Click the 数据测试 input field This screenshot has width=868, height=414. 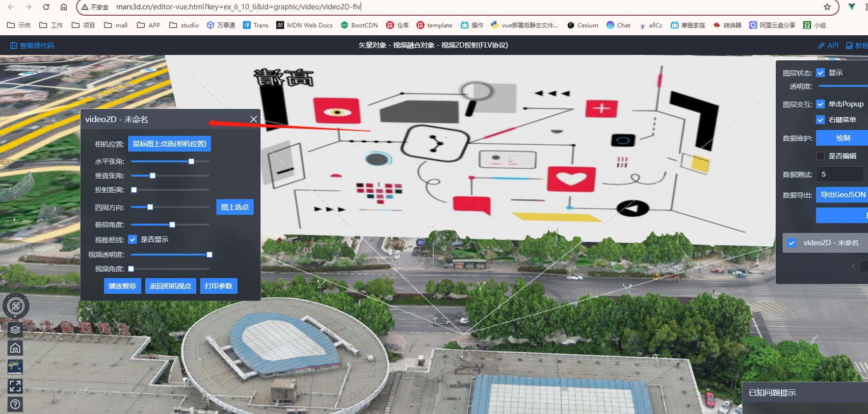pos(840,174)
